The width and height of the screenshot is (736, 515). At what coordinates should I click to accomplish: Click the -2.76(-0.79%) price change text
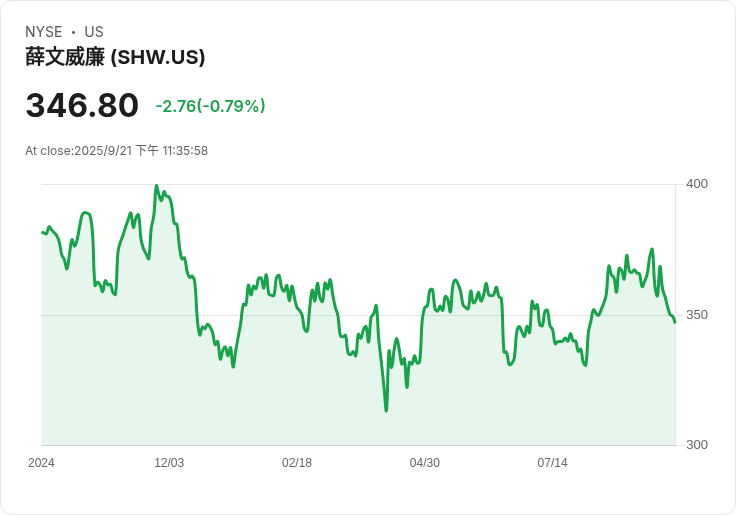pyautogui.click(x=210, y=106)
